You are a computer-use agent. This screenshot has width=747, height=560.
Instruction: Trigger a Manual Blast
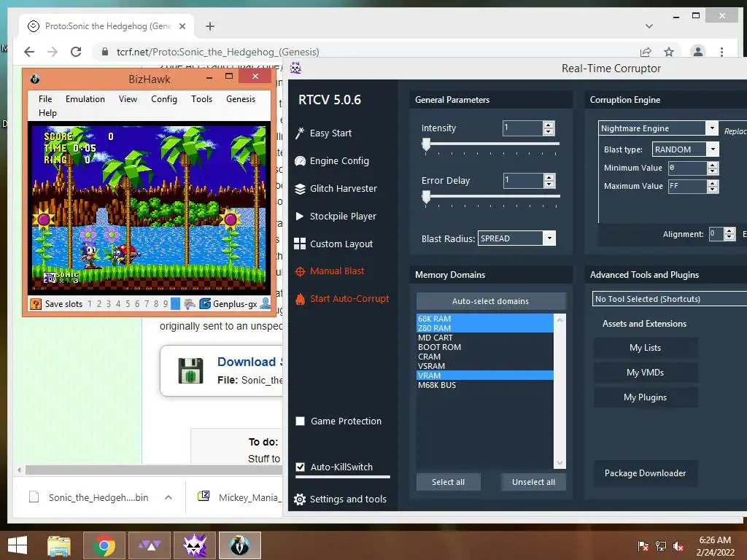point(330,271)
